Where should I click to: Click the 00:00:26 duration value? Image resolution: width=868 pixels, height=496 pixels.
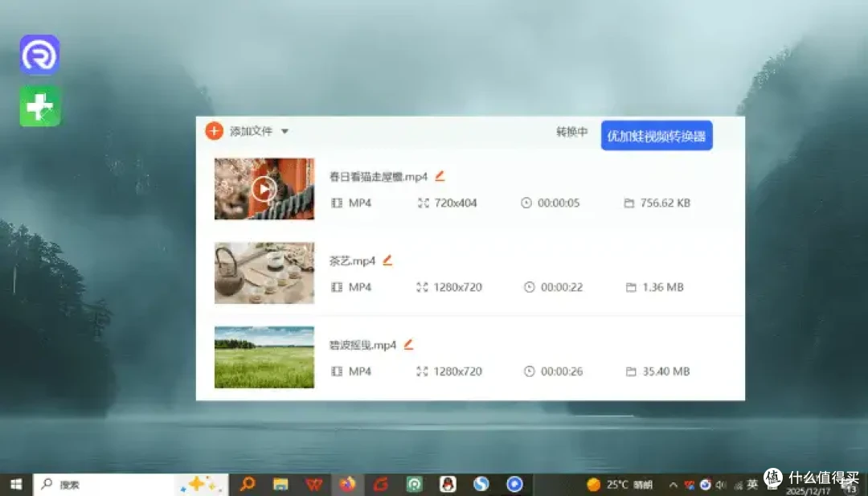click(562, 371)
